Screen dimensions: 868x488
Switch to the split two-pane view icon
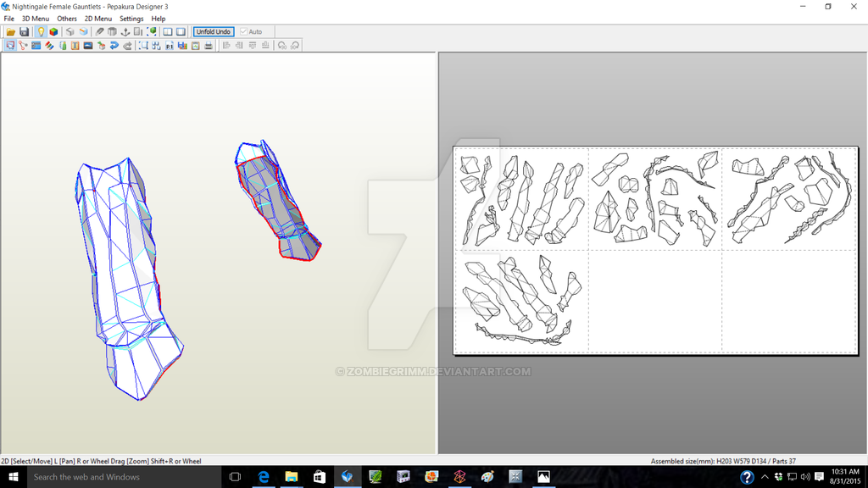click(168, 32)
